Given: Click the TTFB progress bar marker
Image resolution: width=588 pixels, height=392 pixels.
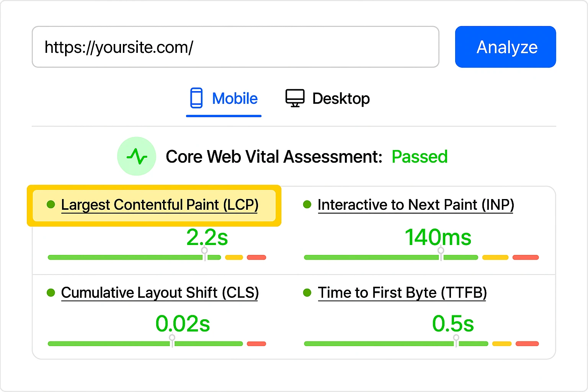Looking at the screenshot, I should (456, 340).
